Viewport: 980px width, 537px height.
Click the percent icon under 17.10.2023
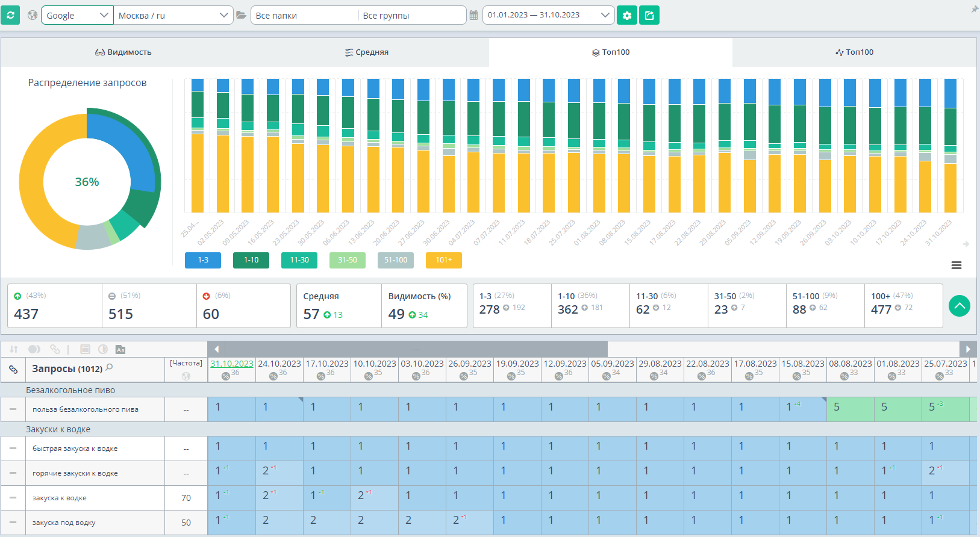coord(321,376)
